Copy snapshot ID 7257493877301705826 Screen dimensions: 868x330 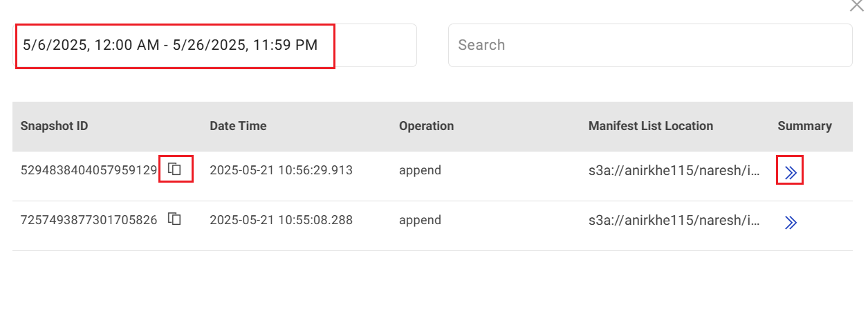pos(175,219)
